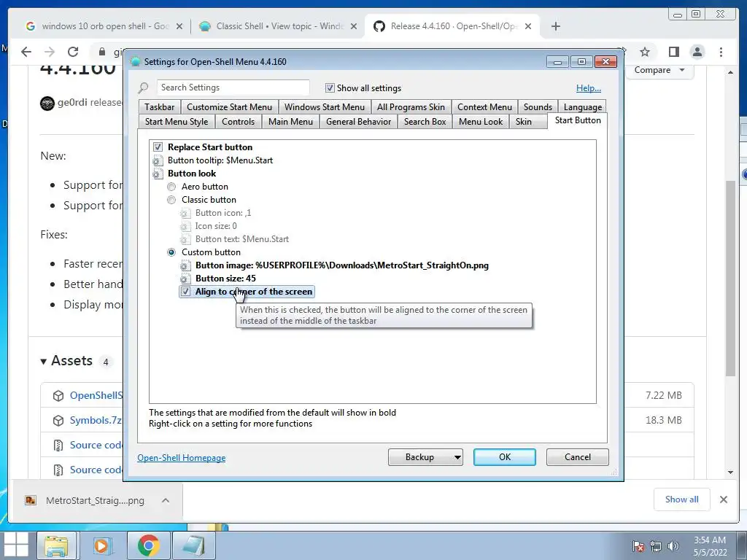The height and width of the screenshot is (560, 747).
Task: Click Show all downloads
Action: [682, 499]
